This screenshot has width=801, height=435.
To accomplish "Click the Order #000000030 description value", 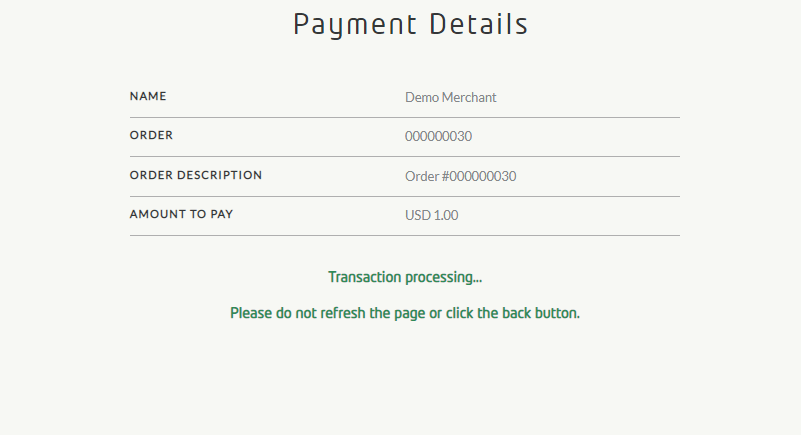I will 461,177.
